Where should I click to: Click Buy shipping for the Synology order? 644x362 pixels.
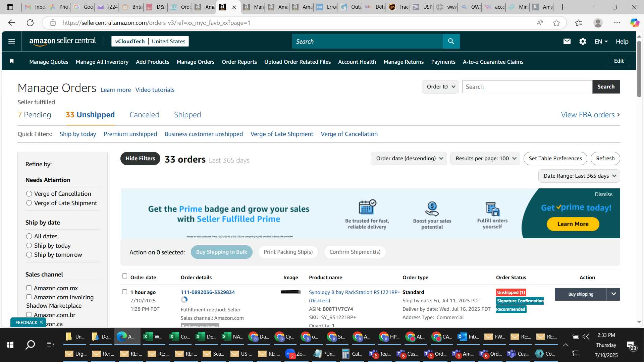click(x=581, y=294)
